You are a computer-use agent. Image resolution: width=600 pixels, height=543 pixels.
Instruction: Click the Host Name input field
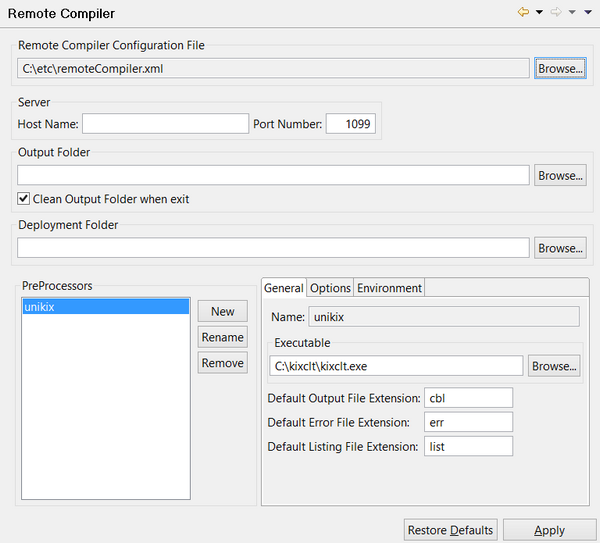coord(165,124)
